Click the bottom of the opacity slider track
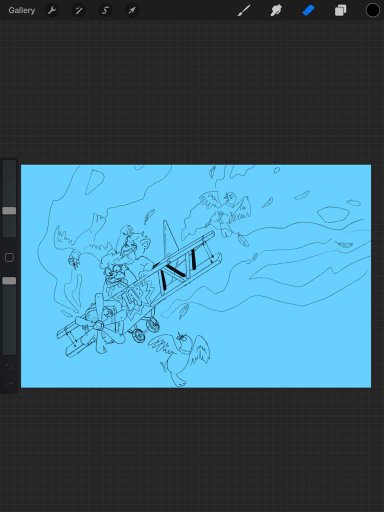Viewport: 384px width, 512px height. coord(9,351)
